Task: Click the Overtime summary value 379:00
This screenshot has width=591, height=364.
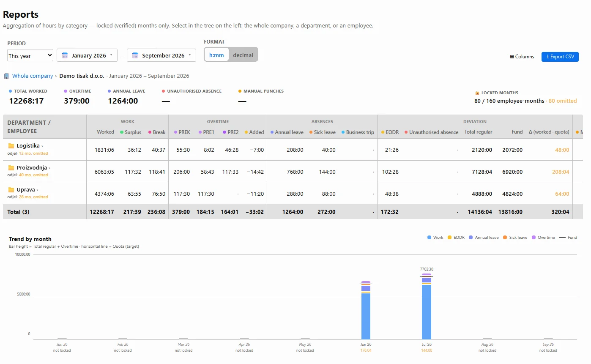Action: tap(77, 101)
